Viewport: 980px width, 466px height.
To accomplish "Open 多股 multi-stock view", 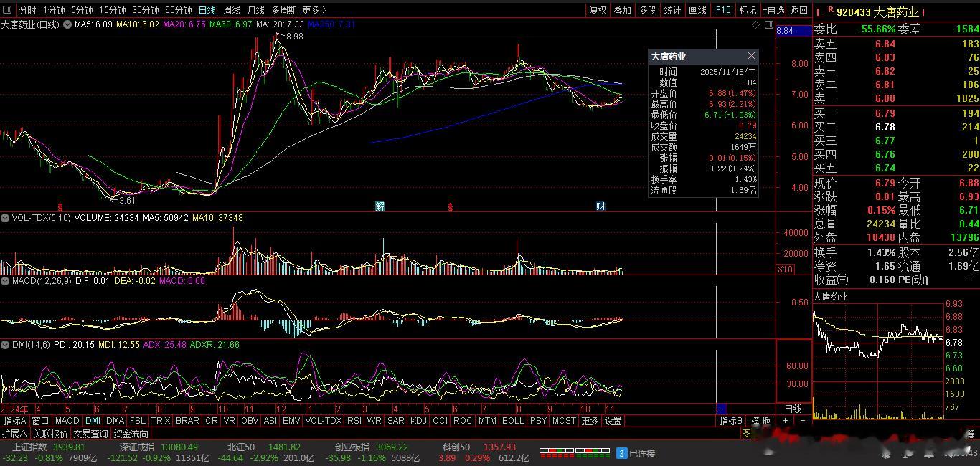I will tap(647, 10).
